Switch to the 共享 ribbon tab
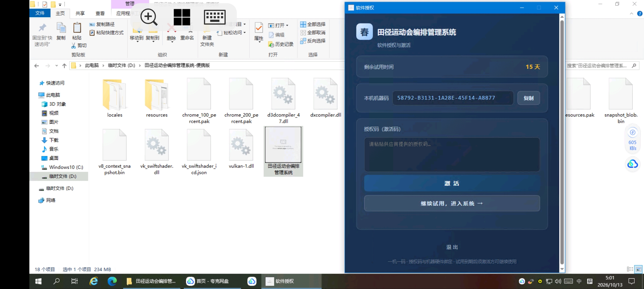The width and height of the screenshot is (644, 289). (x=80, y=13)
